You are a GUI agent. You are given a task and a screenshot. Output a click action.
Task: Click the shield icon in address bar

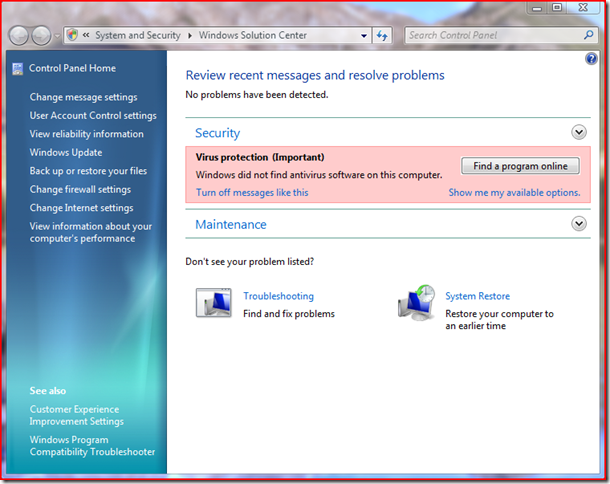72,35
